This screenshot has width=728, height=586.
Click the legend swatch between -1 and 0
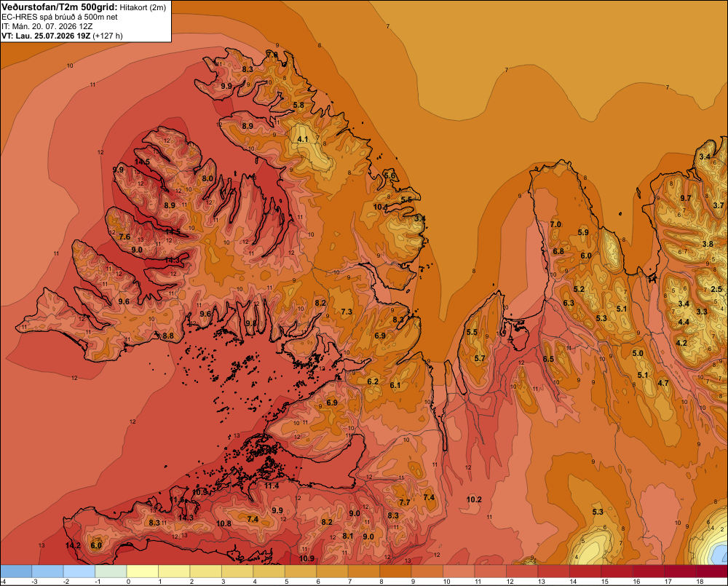(111, 571)
